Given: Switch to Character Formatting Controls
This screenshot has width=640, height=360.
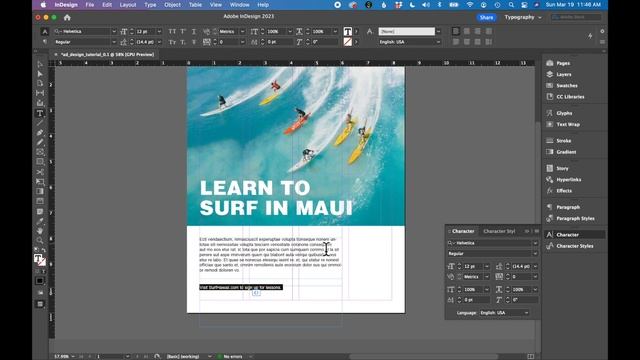Looking at the screenshot, I should 45,31.
